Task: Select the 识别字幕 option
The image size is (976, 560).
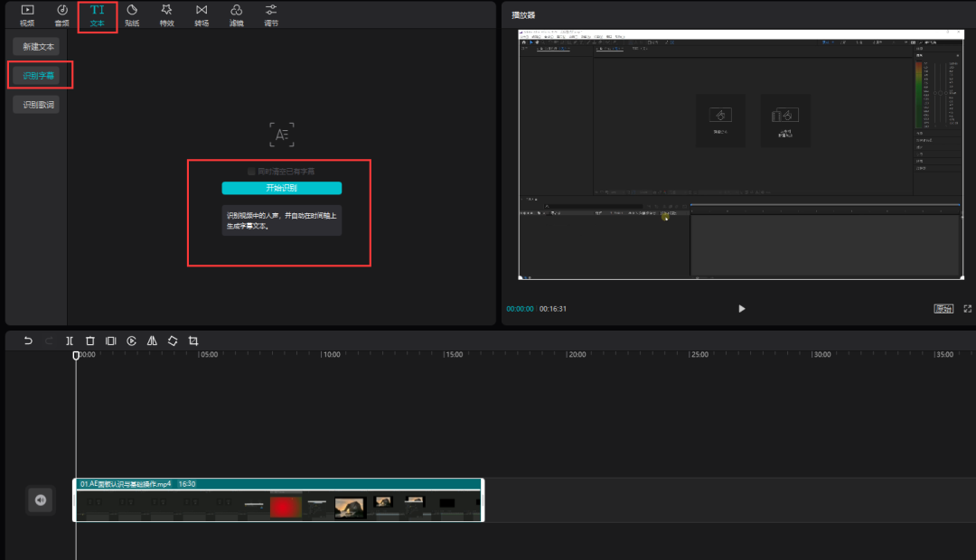Action: [37, 75]
